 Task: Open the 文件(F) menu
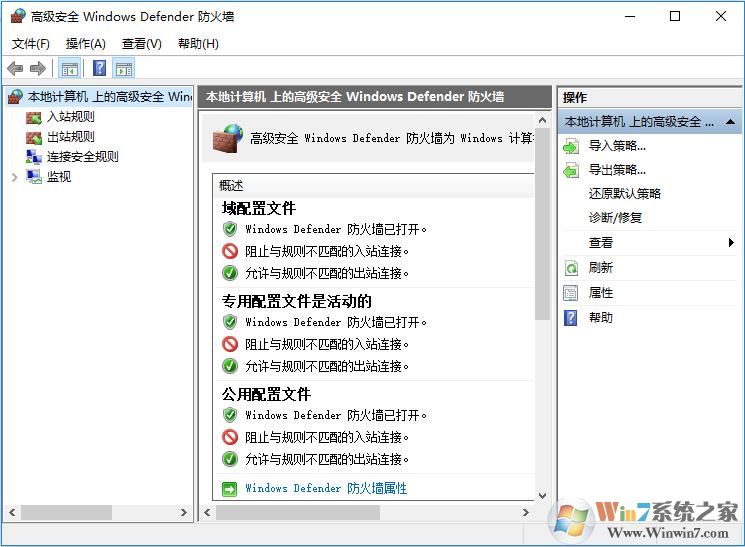click(x=31, y=44)
